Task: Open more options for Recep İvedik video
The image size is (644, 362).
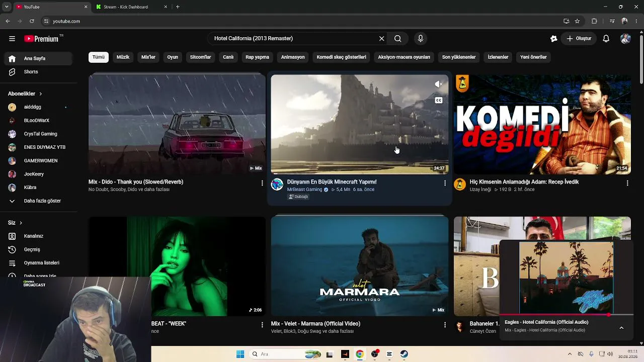Action: click(627, 184)
